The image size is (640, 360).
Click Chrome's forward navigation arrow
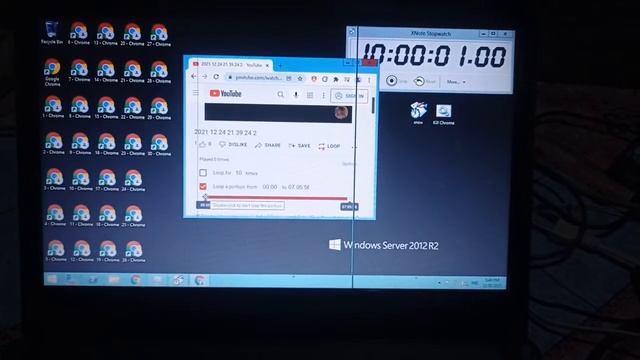coord(205,76)
